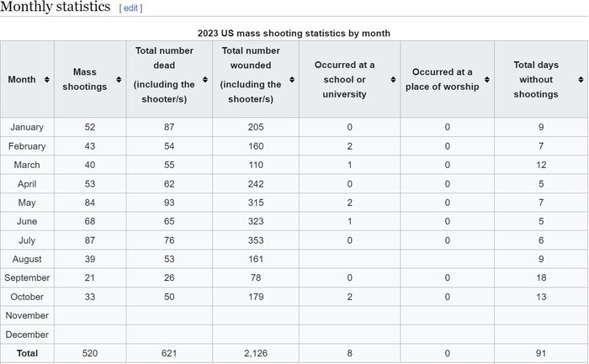Sort by place of worship column arrows
This screenshot has height=364, width=589.
(x=487, y=80)
